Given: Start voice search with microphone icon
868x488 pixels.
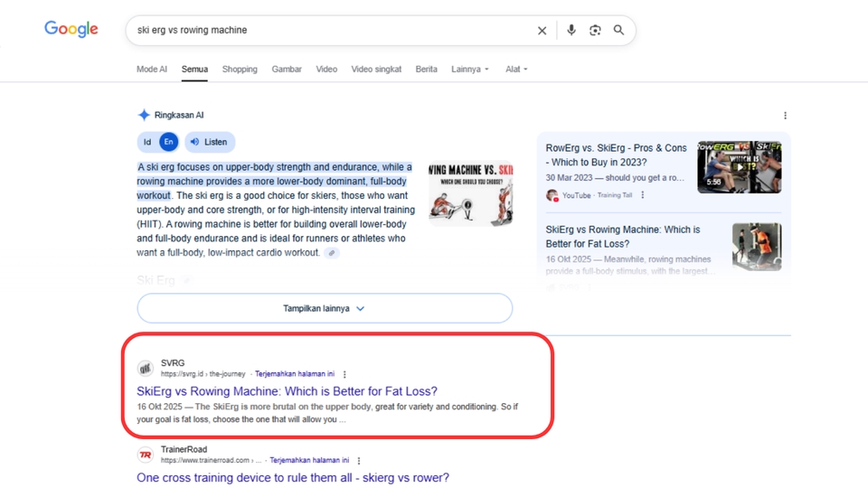Looking at the screenshot, I should coord(571,30).
